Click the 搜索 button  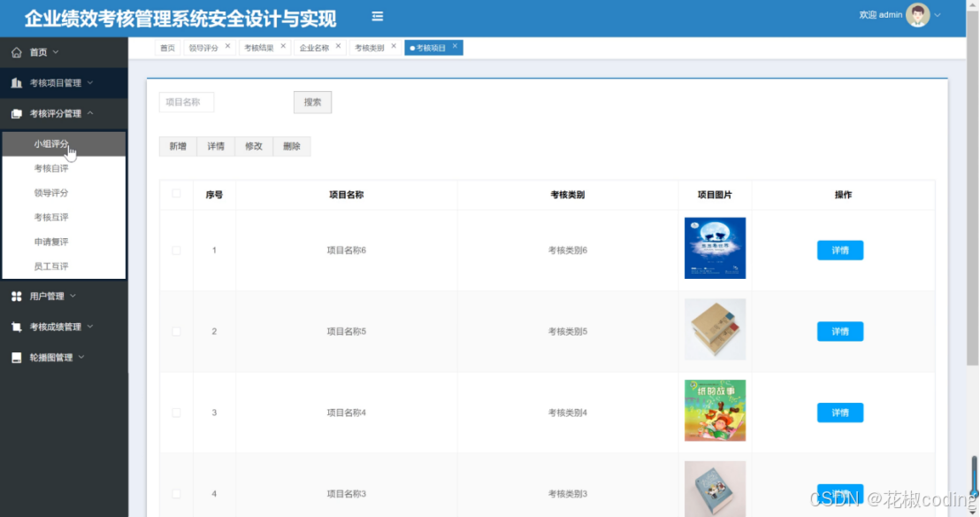pyautogui.click(x=312, y=102)
